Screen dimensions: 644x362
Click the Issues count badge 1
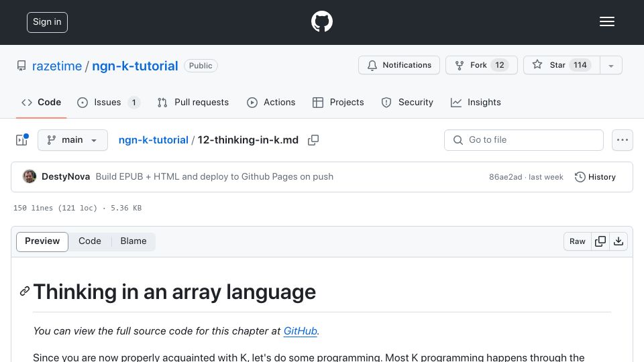click(133, 102)
